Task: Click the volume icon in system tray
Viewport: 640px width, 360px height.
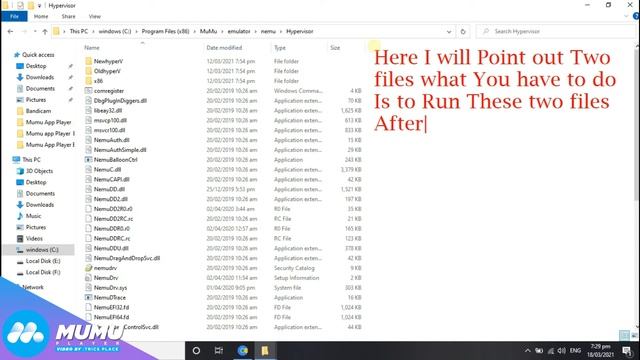Action: click(x=562, y=351)
